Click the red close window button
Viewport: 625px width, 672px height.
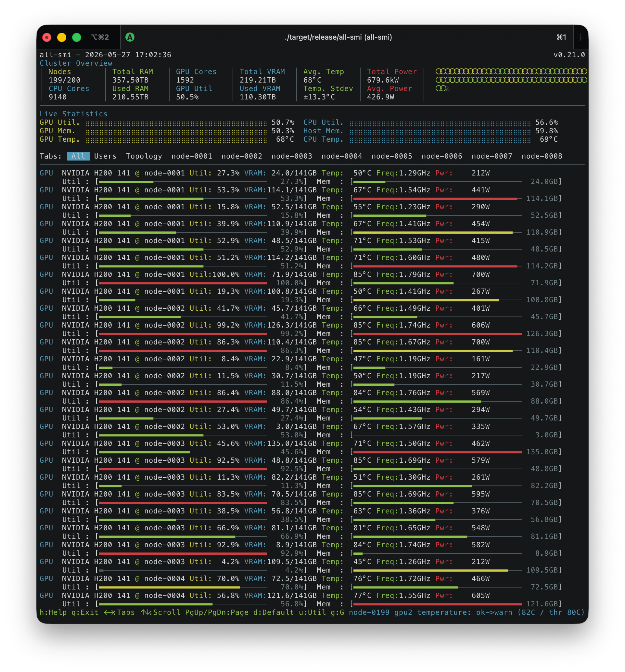[47, 37]
